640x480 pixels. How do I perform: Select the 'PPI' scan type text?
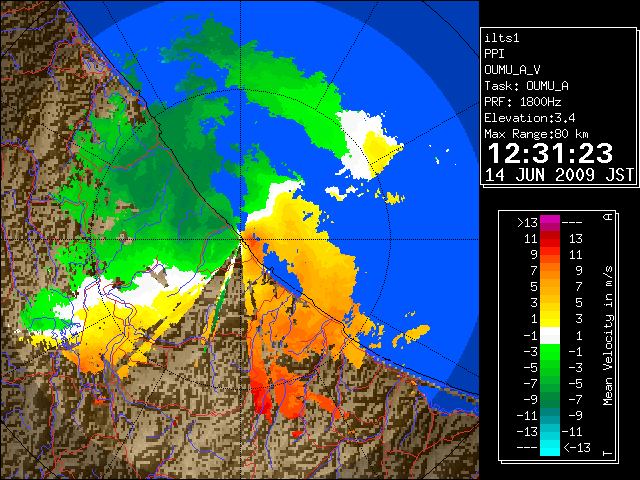click(494, 54)
